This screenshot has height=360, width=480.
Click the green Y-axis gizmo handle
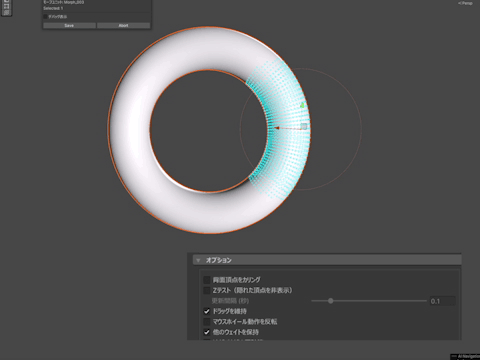click(x=302, y=105)
